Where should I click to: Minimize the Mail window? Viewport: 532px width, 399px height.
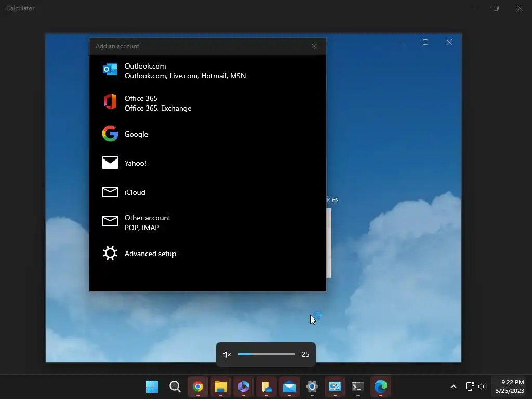pyautogui.click(x=402, y=42)
